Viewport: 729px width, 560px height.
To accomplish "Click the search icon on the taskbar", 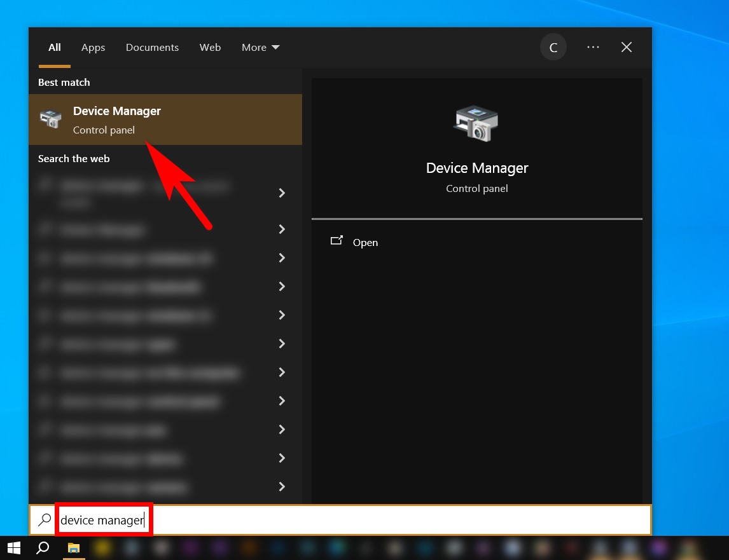I will tap(42, 547).
